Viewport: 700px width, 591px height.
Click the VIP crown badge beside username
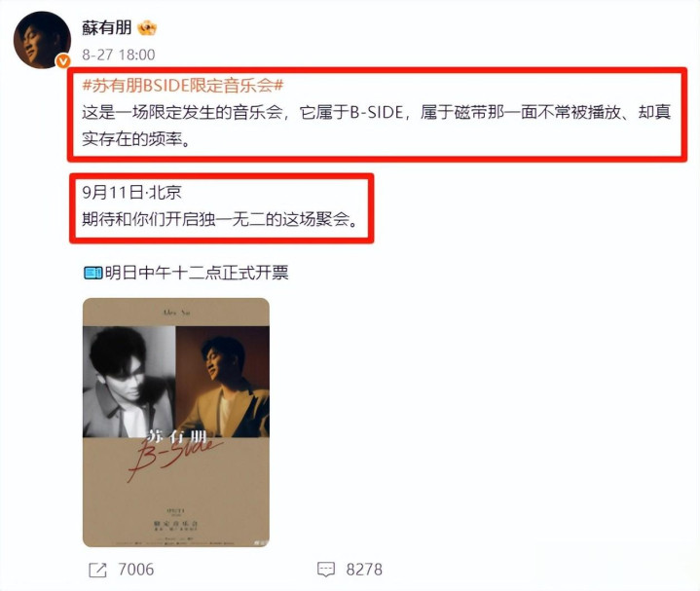[147, 28]
